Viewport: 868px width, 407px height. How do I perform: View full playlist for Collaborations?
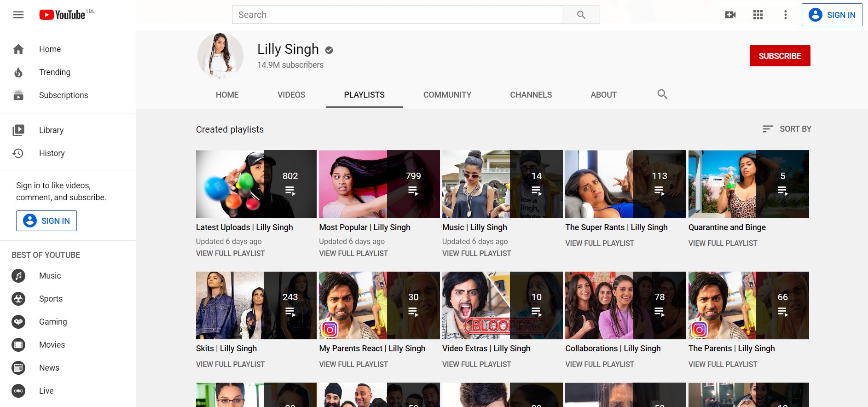[x=600, y=364]
